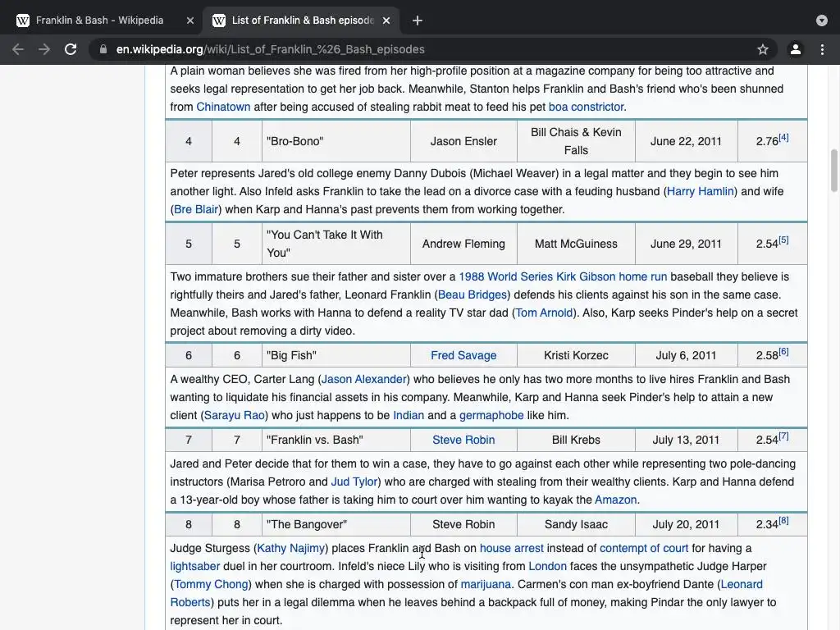Open the Chrome three-dot menu
Screen dimensions: 840x630
coord(822,49)
